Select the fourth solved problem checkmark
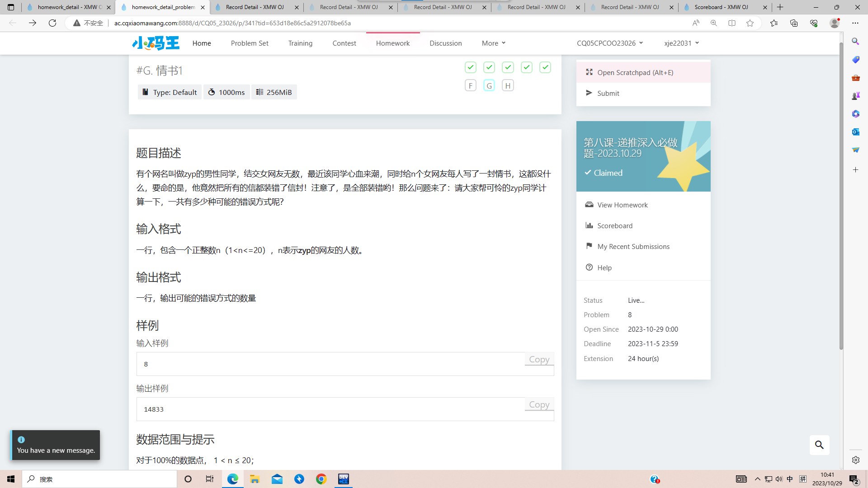The width and height of the screenshot is (868, 488). click(527, 67)
